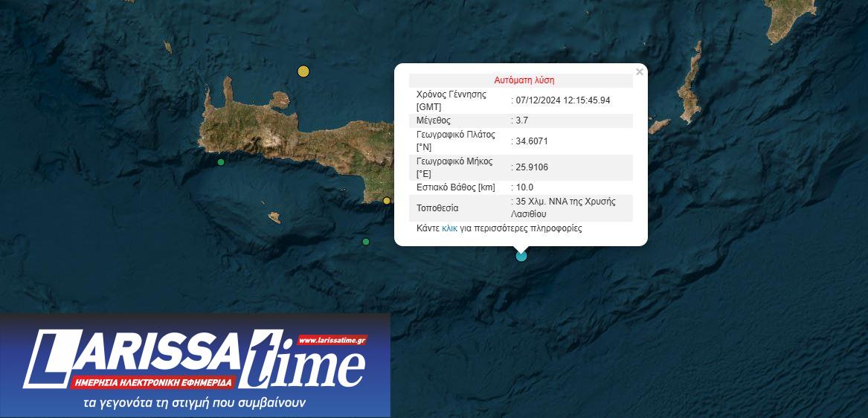
Task: Click the large yellow earthquake marker north of Crete
Action: 303,71
